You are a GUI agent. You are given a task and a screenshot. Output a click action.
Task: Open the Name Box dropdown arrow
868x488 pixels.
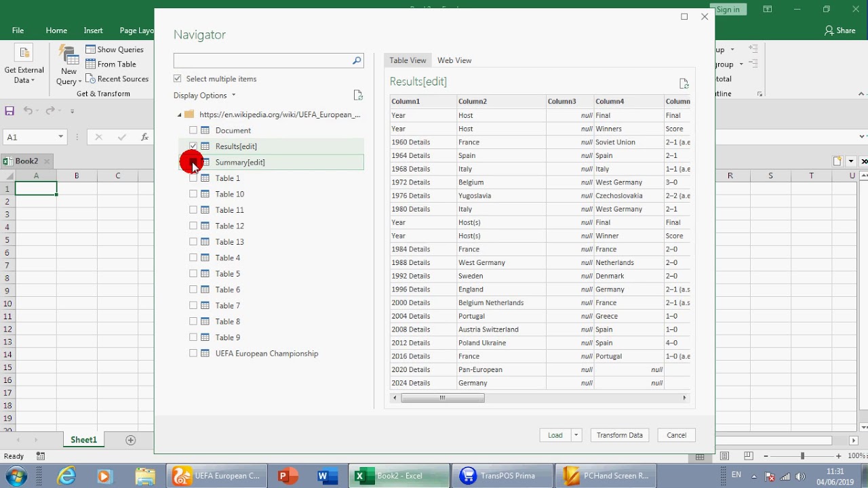pyautogui.click(x=60, y=137)
